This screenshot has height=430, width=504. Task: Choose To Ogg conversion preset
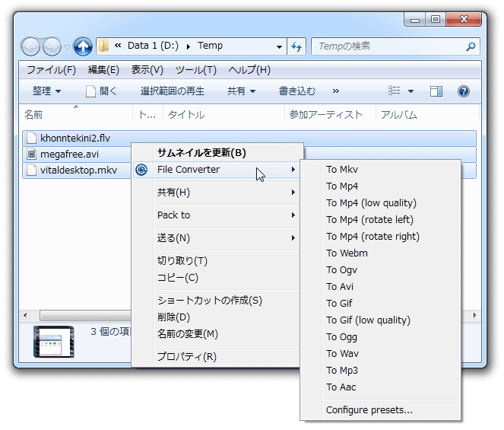coord(380,337)
